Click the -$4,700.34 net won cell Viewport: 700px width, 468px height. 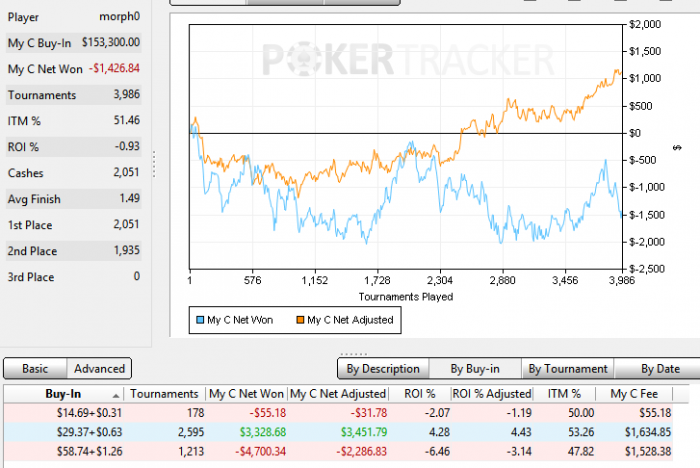click(260, 451)
